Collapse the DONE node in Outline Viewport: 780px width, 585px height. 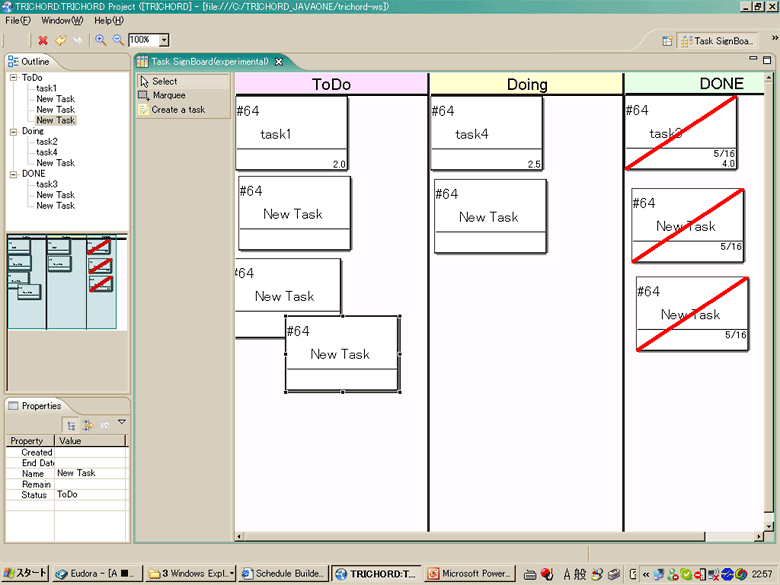(x=13, y=174)
